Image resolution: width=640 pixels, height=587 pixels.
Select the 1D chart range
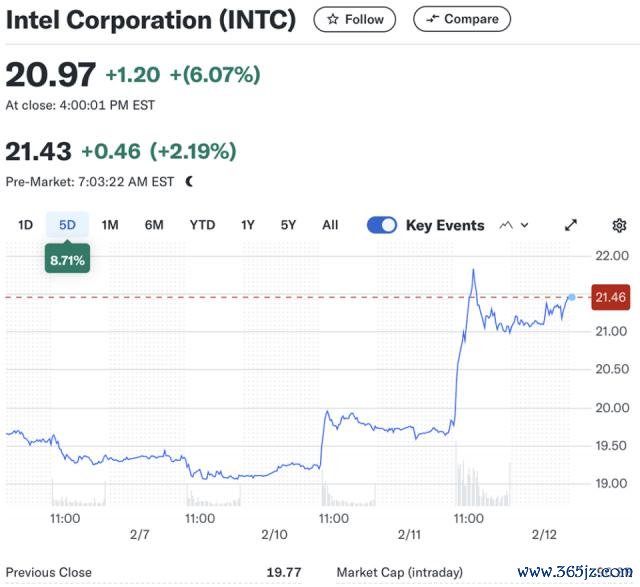tap(25, 225)
